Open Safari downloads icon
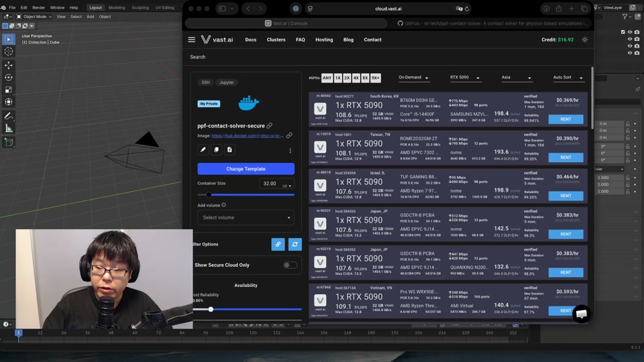The height and width of the screenshot is (362, 644). [546, 9]
